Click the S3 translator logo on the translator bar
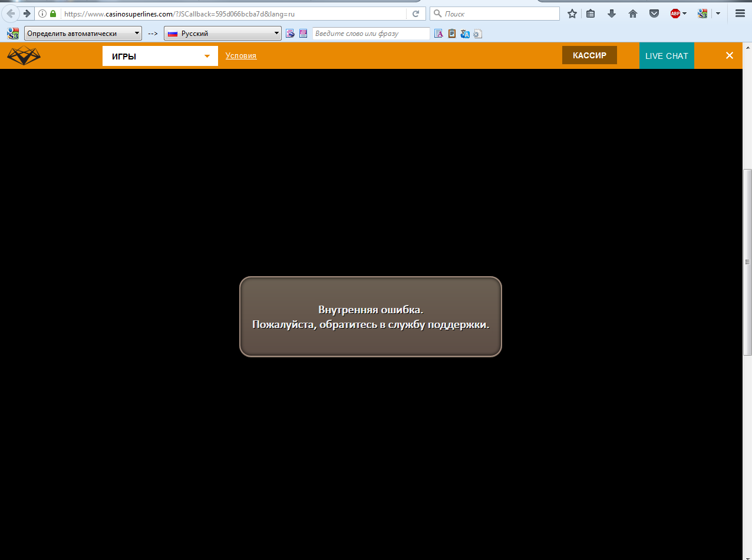 tap(13, 34)
